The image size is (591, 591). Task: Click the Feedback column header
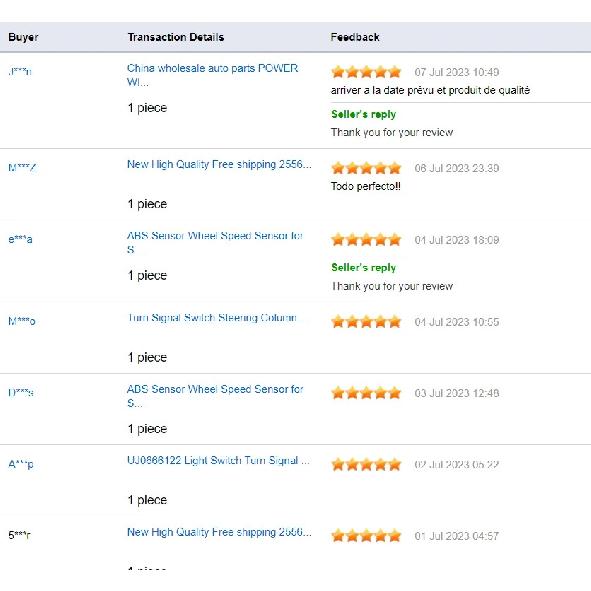coord(355,37)
